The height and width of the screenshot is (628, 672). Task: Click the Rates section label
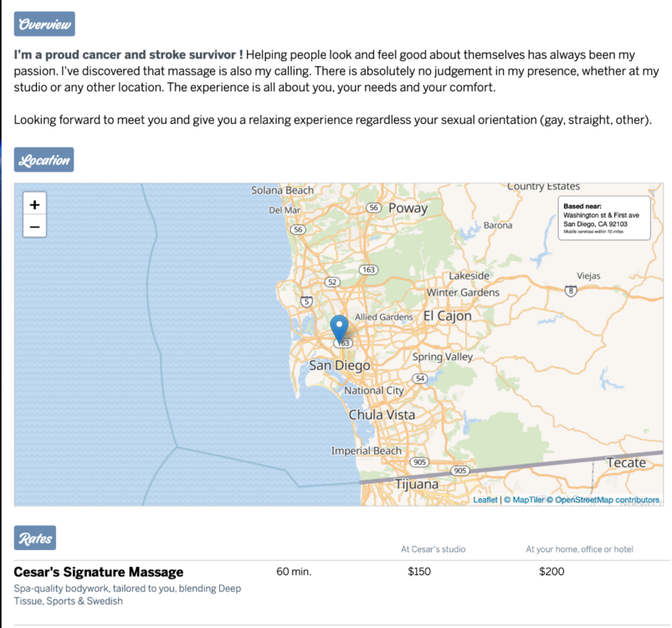pos(34,539)
